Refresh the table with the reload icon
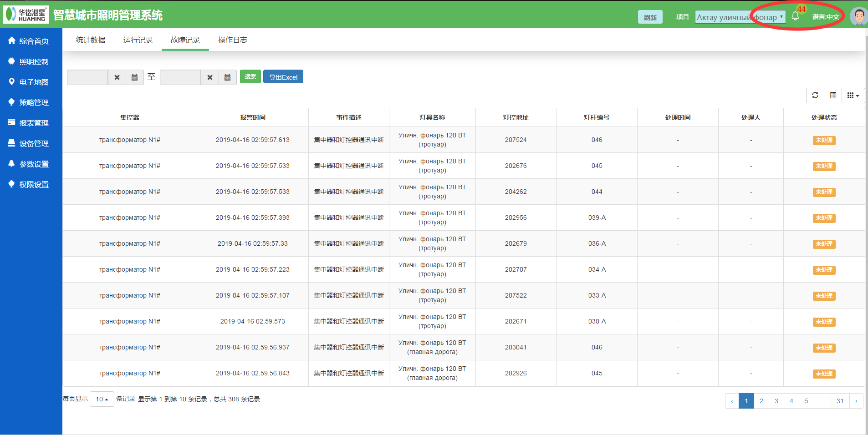The width and height of the screenshot is (868, 435). (x=815, y=95)
